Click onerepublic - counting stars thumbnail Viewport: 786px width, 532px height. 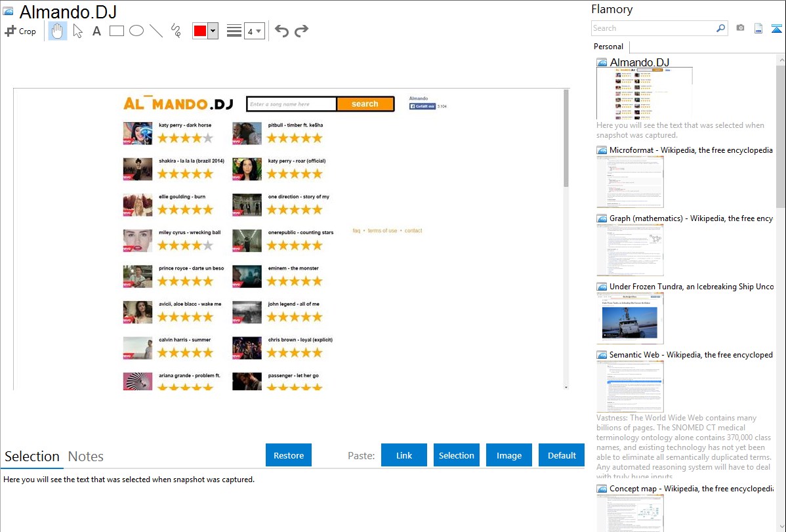click(247, 241)
